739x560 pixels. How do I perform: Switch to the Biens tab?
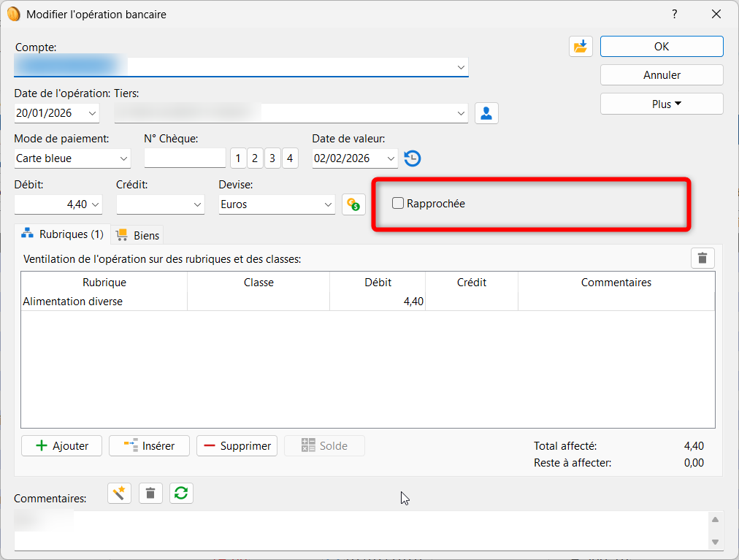pyautogui.click(x=137, y=236)
